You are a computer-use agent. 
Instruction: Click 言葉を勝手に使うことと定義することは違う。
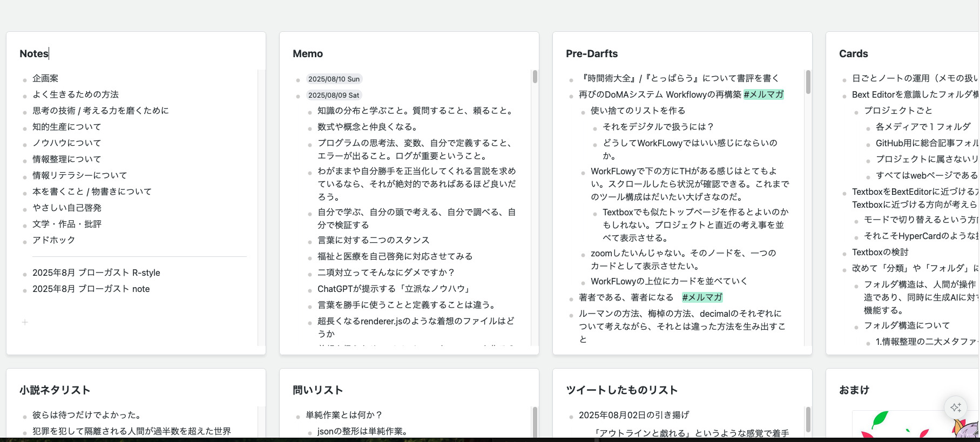(x=408, y=305)
